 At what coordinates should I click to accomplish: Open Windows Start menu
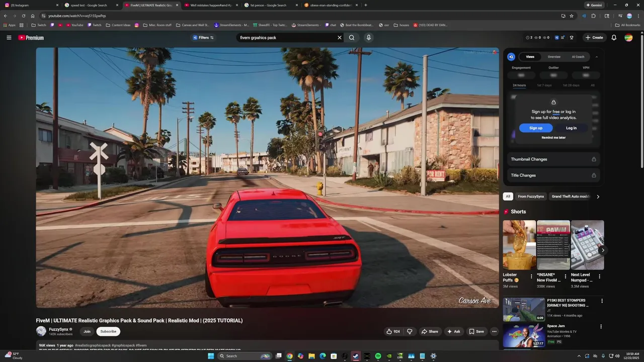211,356
